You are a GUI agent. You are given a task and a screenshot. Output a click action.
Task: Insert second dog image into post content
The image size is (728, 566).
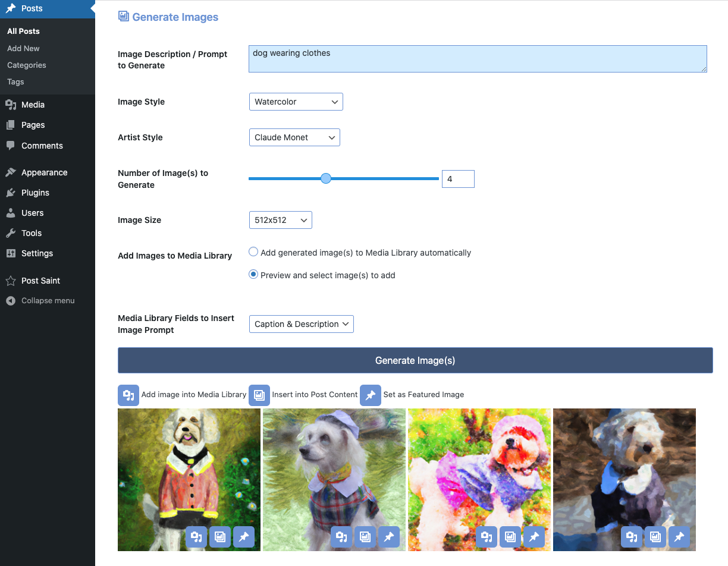tap(365, 537)
